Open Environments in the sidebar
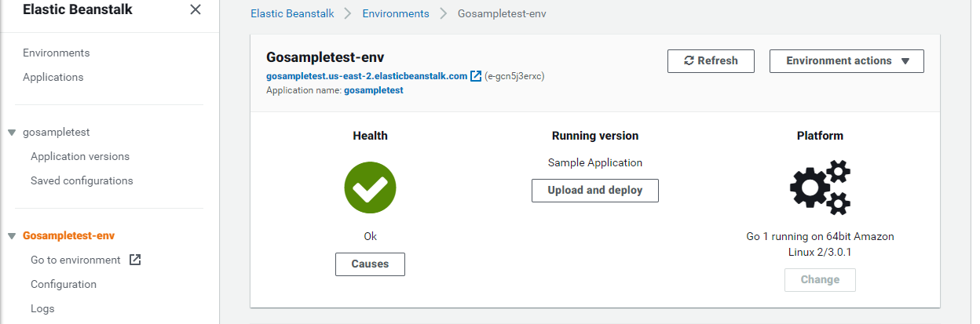 (x=57, y=53)
